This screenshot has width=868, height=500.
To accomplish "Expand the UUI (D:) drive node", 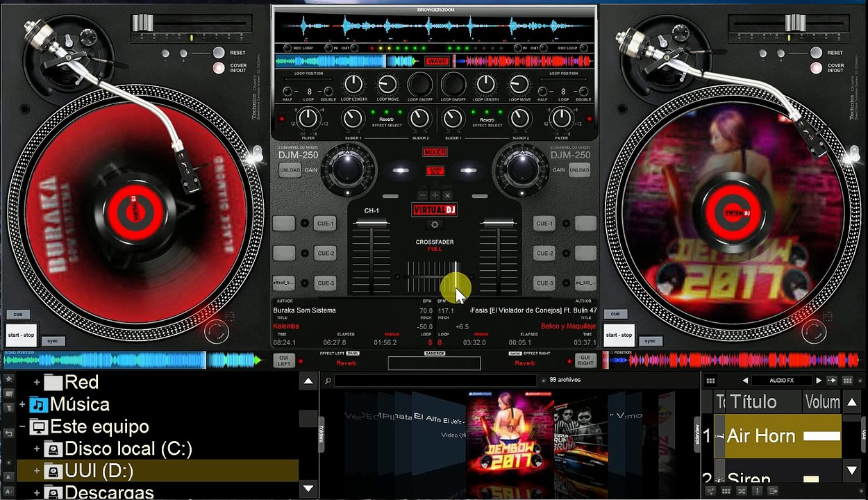I will click(x=37, y=471).
